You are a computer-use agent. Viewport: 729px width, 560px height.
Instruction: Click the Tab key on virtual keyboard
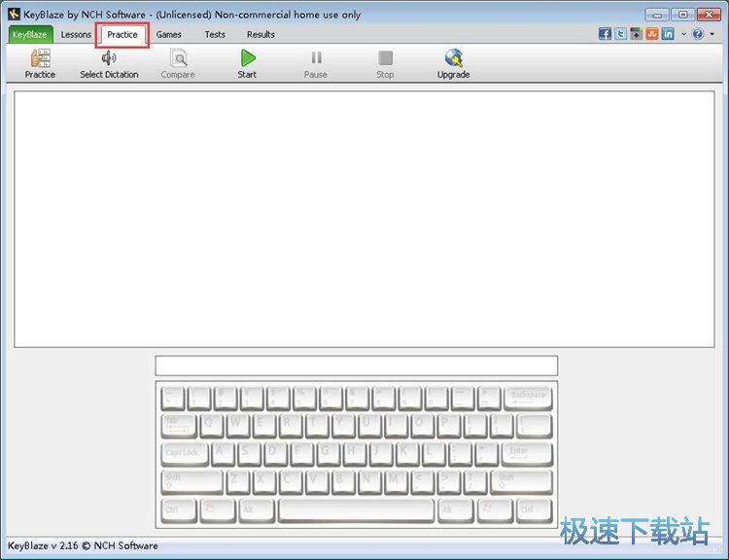[179, 425]
